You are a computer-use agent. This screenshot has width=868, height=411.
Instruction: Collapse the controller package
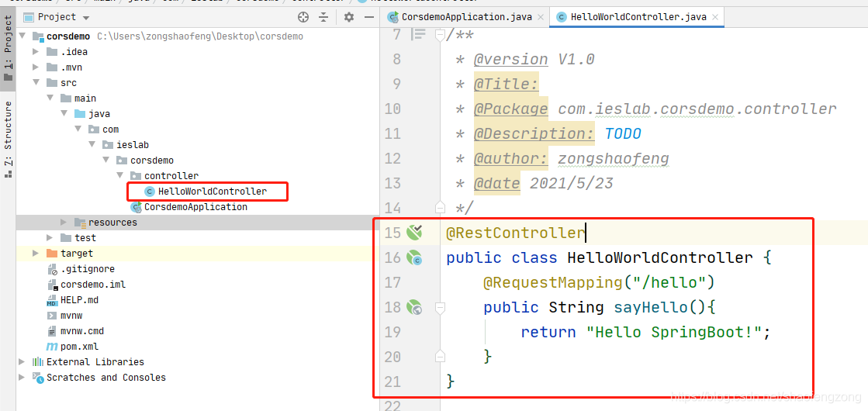click(x=119, y=176)
